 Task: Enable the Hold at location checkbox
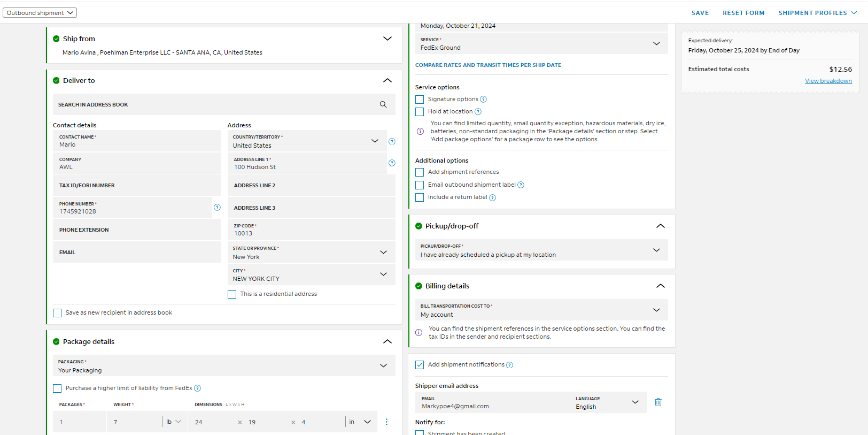click(x=420, y=112)
